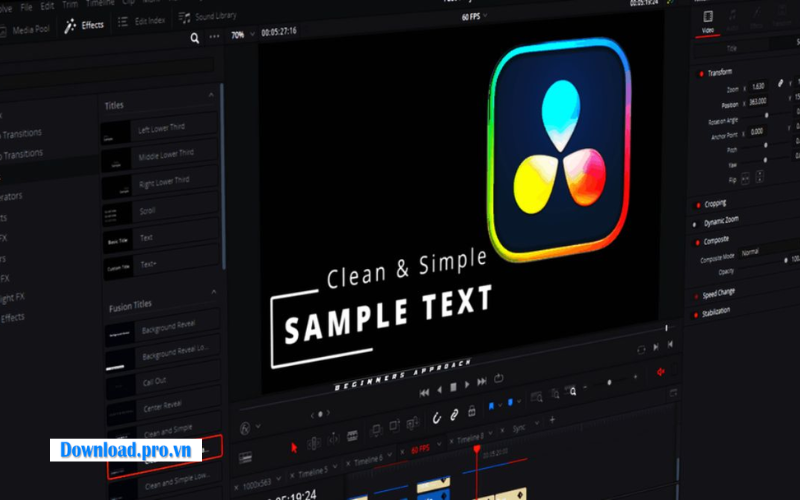Play the timeline forward
The width and height of the screenshot is (800, 500).
(x=467, y=385)
